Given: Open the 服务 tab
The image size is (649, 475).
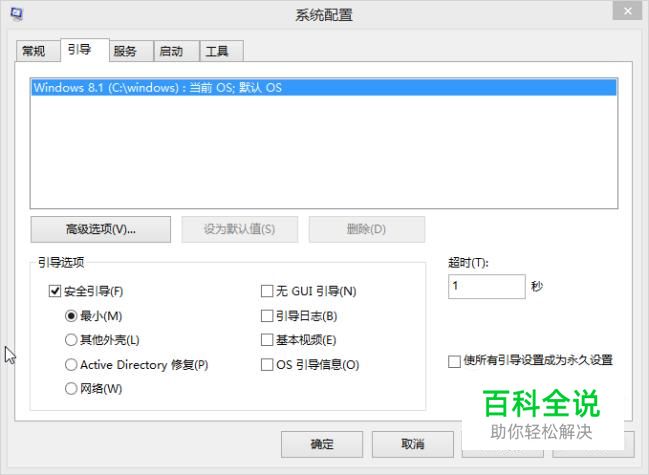Looking at the screenshot, I should (x=131, y=51).
